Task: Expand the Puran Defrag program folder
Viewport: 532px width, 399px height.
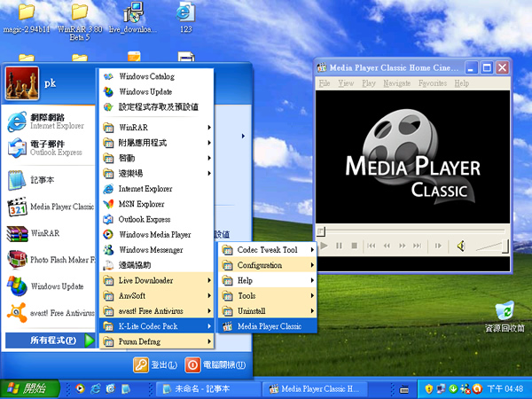Action: pyautogui.click(x=157, y=341)
